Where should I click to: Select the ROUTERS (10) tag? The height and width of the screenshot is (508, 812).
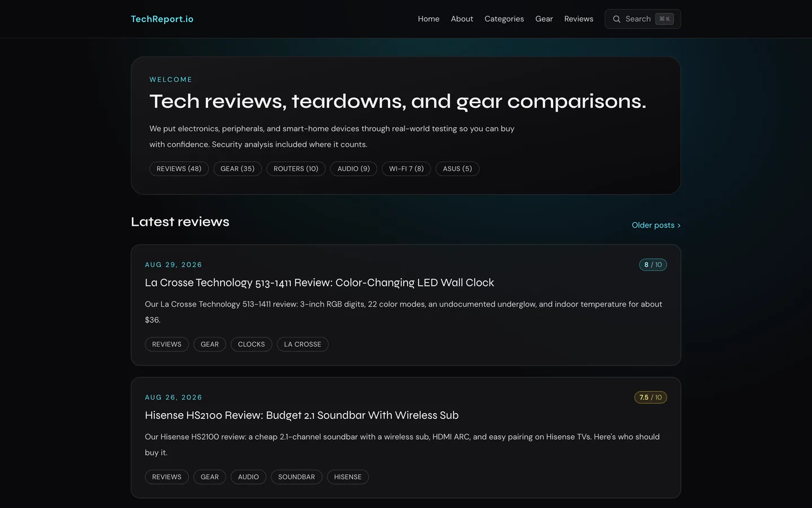coord(296,169)
